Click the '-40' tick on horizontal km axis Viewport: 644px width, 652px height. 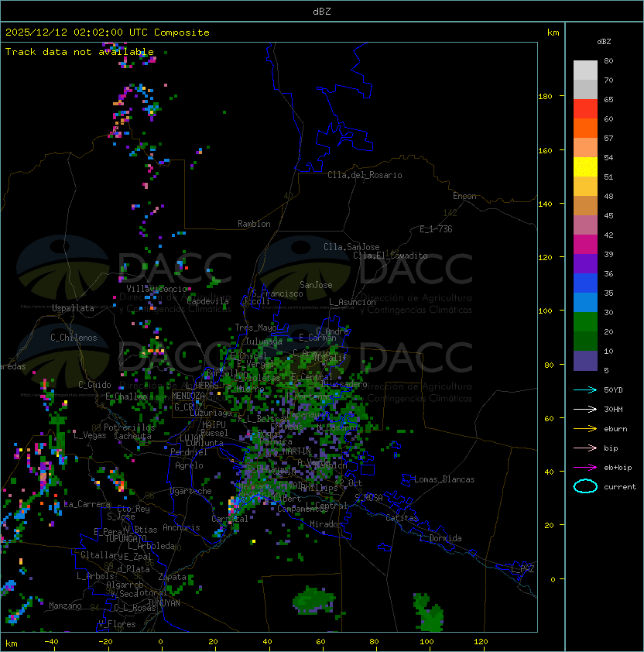click(51, 642)
